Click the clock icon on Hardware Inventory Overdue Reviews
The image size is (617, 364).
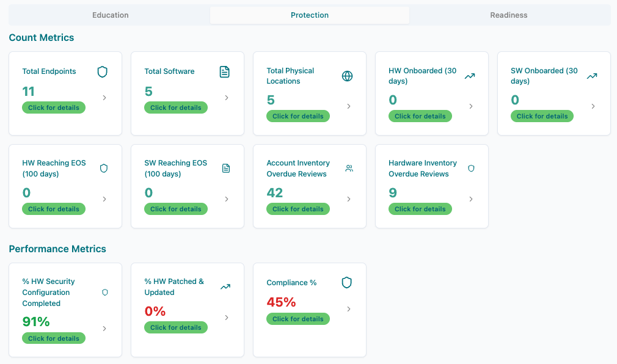coord(470,168)
